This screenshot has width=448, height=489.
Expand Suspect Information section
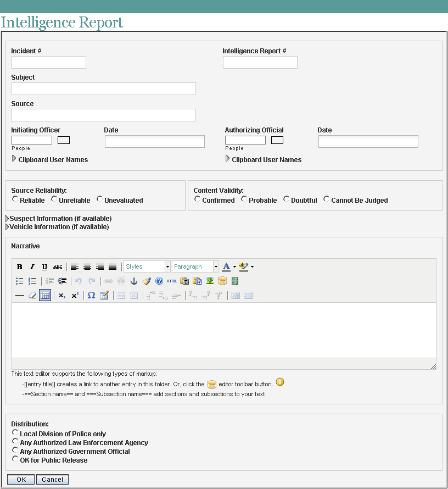[7, 219]
